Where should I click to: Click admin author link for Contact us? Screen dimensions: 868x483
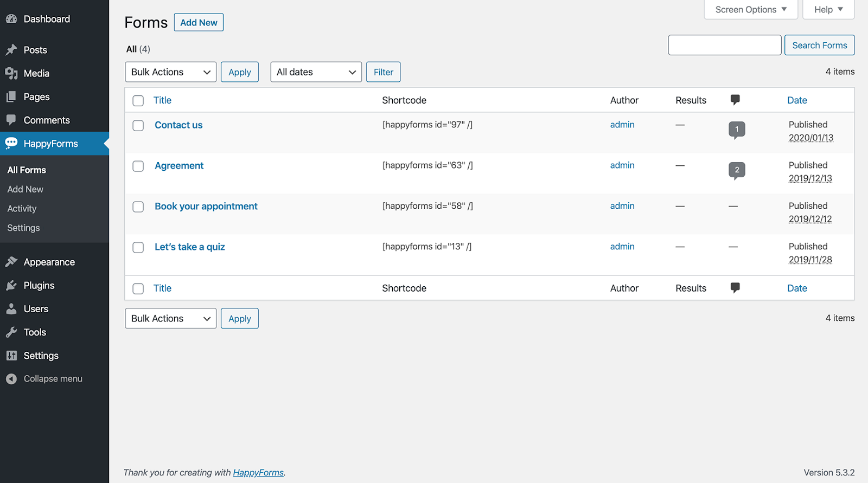pyautogui.click(x=622, y=125)
